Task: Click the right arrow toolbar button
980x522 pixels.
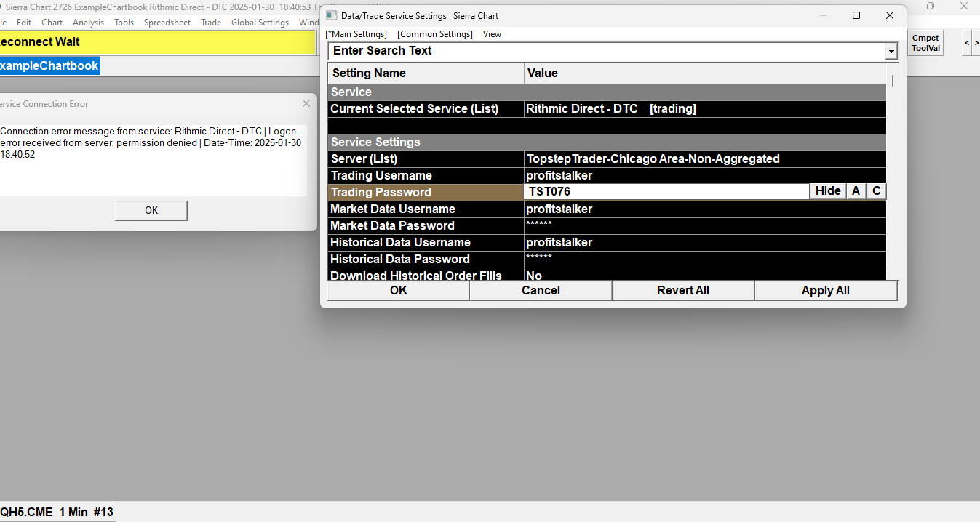Action: click(x=976, y=43)
